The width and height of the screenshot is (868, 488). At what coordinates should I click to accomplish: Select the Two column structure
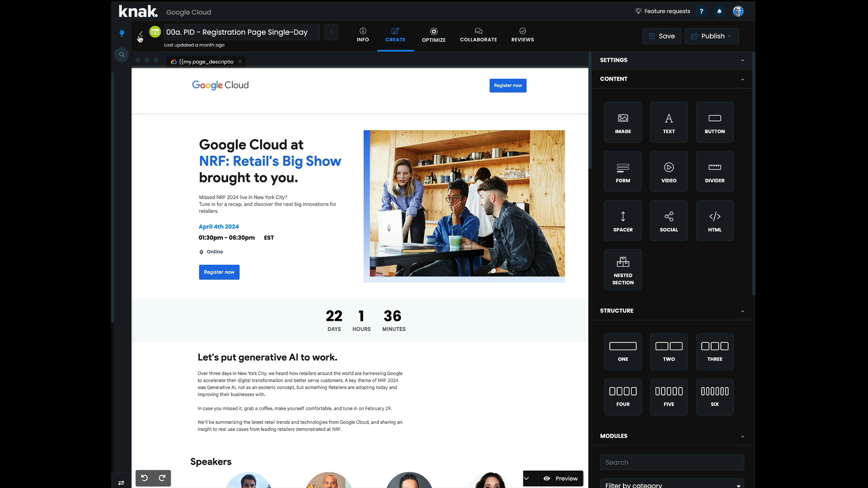[x=669, y=352]
